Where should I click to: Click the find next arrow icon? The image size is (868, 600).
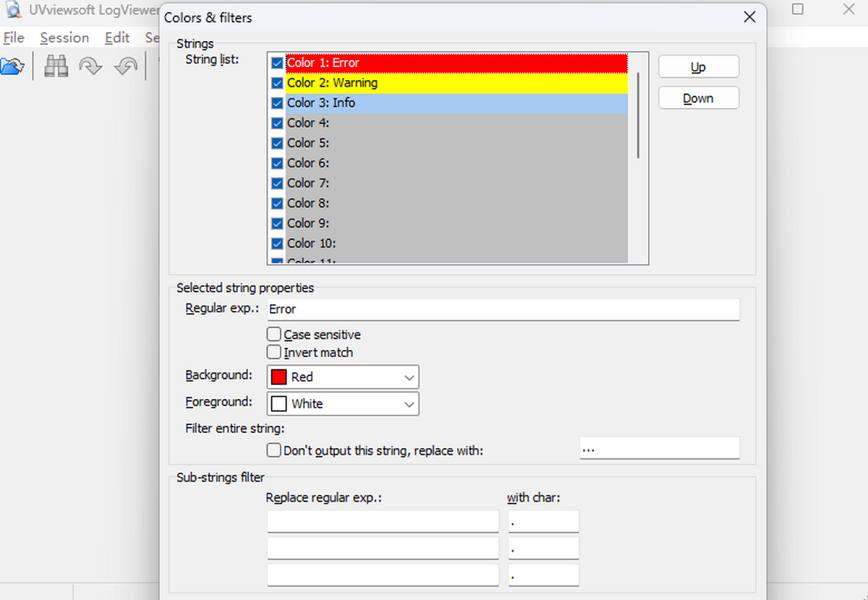pyautogui.click(x=90, y=67)
